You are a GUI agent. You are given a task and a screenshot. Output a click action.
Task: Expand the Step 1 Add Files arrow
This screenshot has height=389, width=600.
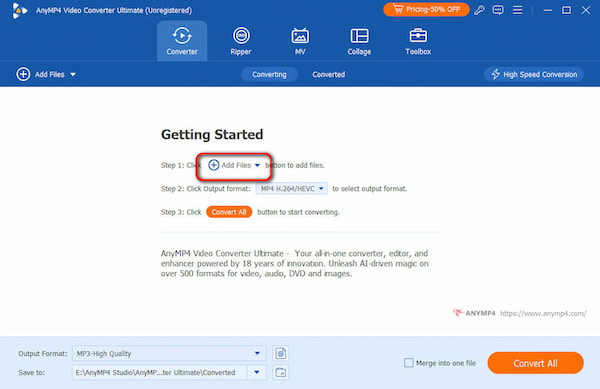click(257, 165)
